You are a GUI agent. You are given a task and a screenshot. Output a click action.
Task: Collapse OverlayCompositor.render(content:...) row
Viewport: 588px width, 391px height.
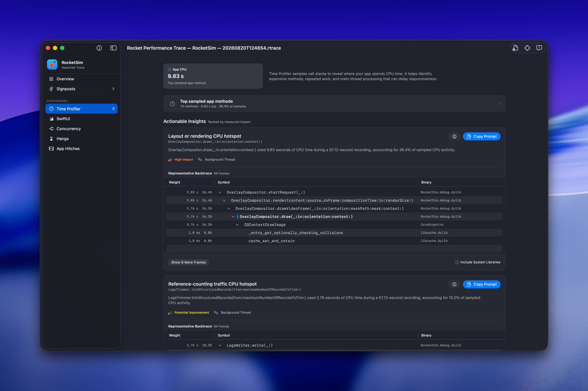click(x=224, y=200)
